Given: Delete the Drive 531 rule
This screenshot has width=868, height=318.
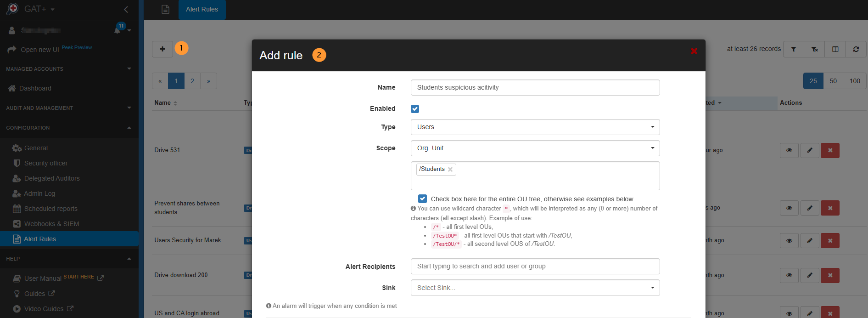Looking at the screenshot, I should click(x=830, y=150).
